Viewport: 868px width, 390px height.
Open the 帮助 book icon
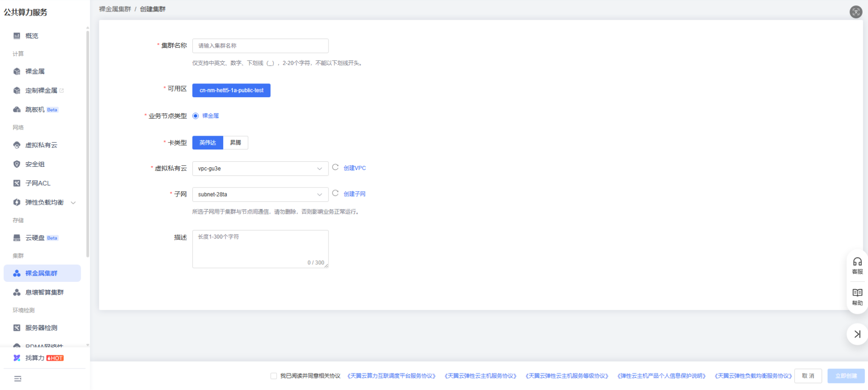[857, 296]
